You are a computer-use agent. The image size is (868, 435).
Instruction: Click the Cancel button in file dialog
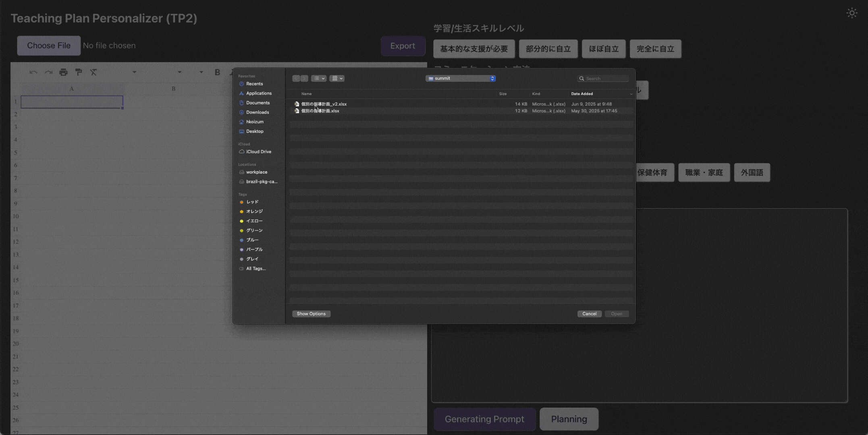coord(589,314)
